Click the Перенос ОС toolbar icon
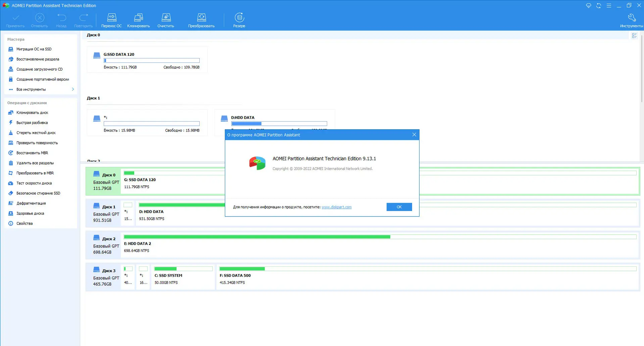 (x=111, y=20)
